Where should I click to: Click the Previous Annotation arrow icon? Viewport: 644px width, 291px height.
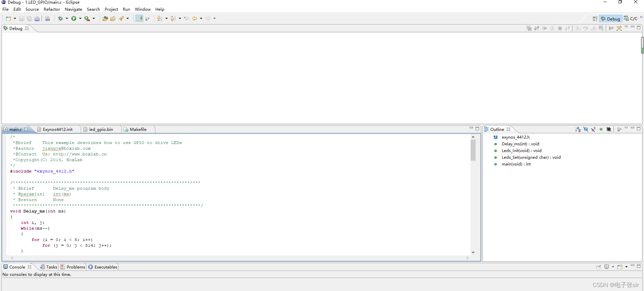tap(173, 18)
